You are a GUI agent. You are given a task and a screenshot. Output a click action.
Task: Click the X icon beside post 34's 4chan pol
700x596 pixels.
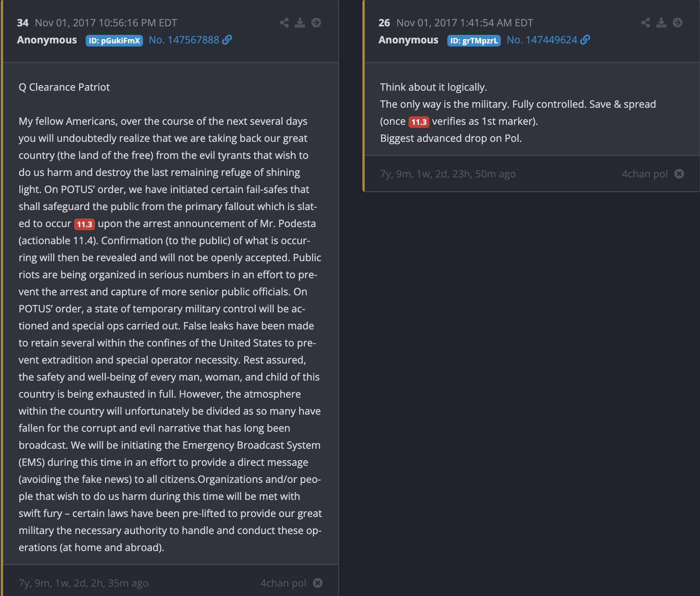[x=318, y=583]
